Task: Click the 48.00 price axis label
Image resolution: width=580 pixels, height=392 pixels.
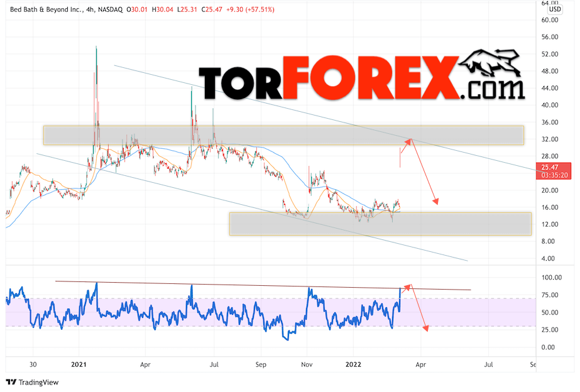Action: (550, 71)
